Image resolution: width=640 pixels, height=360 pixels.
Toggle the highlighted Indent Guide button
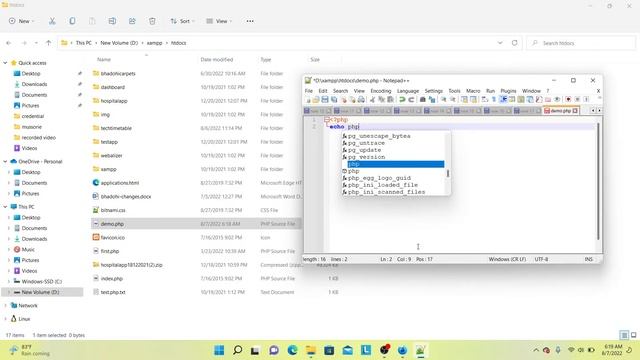tap(503, 99)
